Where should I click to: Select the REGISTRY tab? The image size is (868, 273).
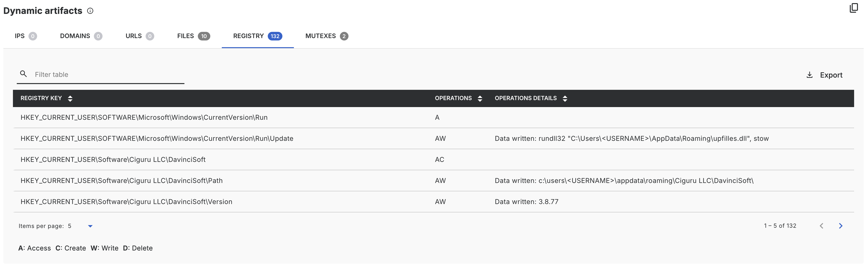257,36
